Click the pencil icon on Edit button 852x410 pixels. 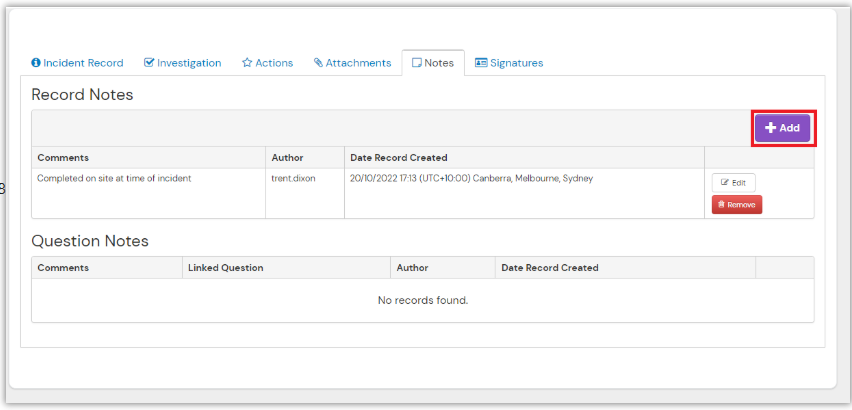[x=725, y=183]
